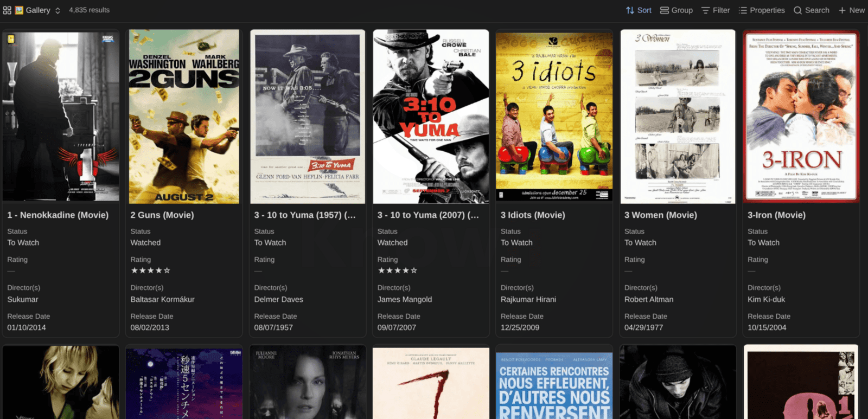The image size is (868, 419).
Task: Open the Group options
Action: point(676,10)
